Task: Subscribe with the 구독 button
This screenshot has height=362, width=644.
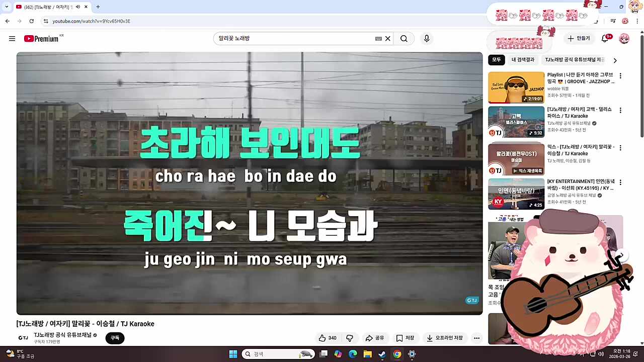Action: coord(115,338)
